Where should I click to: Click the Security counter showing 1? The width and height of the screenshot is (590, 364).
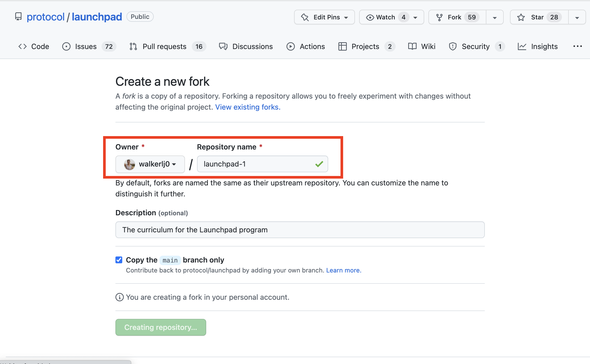[500, 46]
